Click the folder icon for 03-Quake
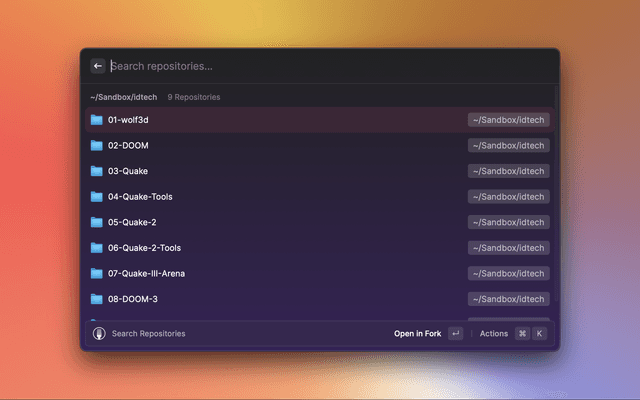The width and height of the screenshot is (640, 400). pos(97,171)
